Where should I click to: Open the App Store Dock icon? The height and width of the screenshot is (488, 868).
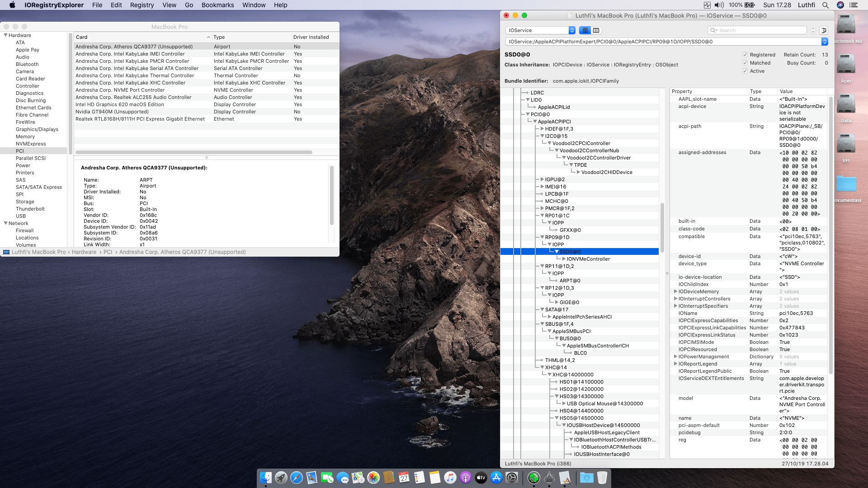496,478
